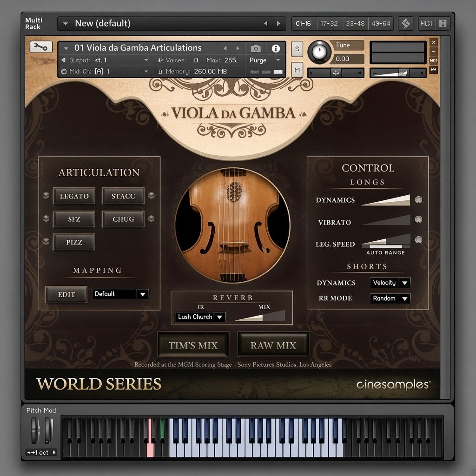This screenshot has width=476, height=476.
Task: Toggle the LED next to PIZZ
Action: 46,241
